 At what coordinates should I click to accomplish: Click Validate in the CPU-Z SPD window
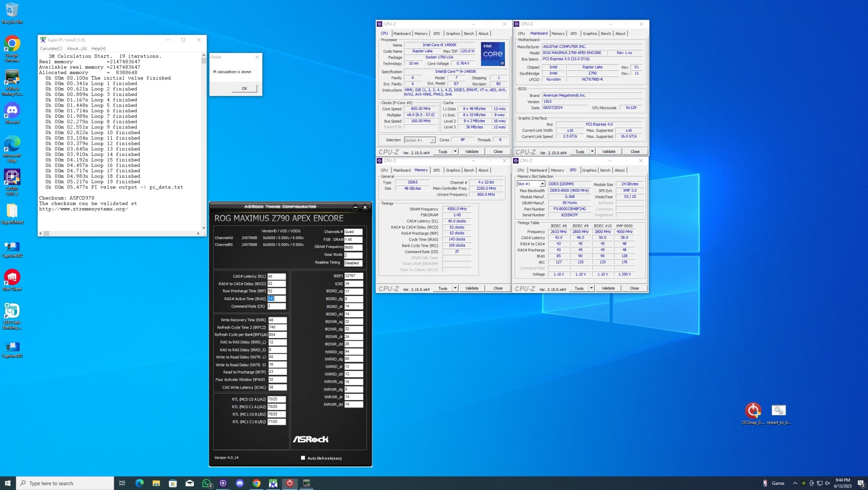click(x=608, y=288)
